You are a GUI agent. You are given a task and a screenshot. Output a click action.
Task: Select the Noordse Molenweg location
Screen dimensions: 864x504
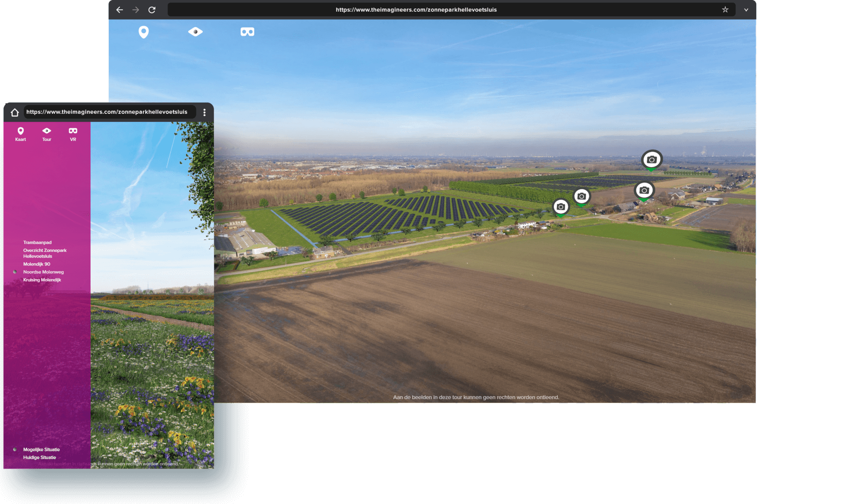click(x=43, y=272)
